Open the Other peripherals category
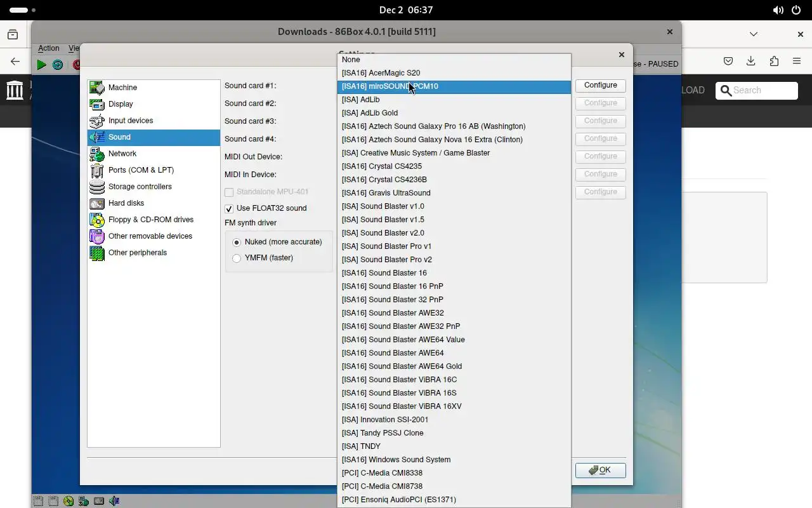 pos(154,253)
